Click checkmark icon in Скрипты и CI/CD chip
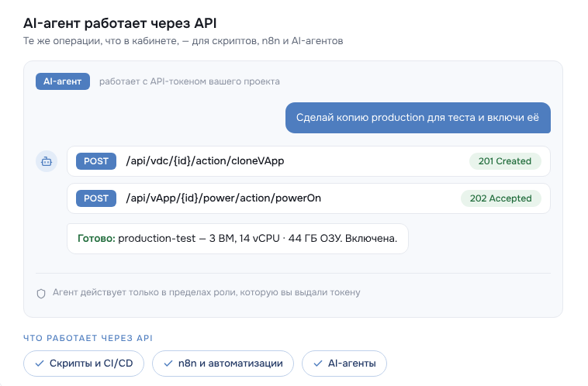Viewport: 588px width, 386px height. pyautogui.click(x=40, y=364)
